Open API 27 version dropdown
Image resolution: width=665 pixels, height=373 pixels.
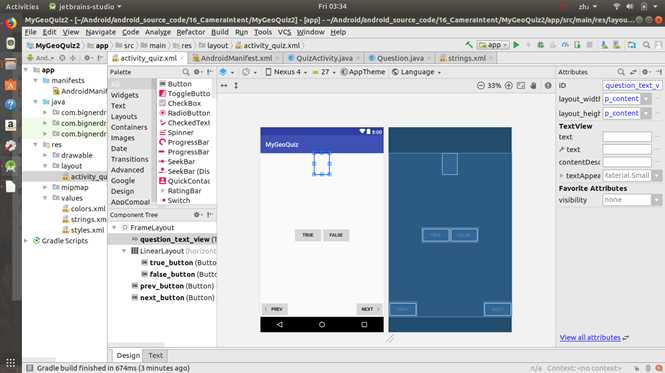324,72
